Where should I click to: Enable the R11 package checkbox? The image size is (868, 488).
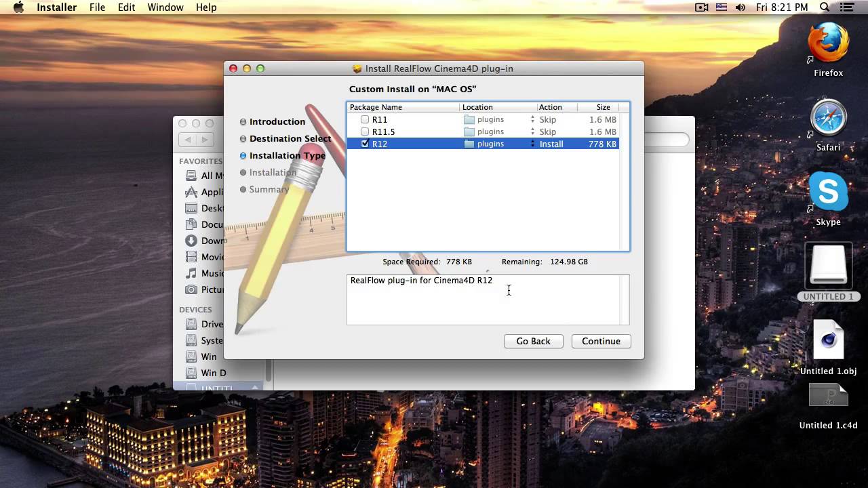coord(365,120)
